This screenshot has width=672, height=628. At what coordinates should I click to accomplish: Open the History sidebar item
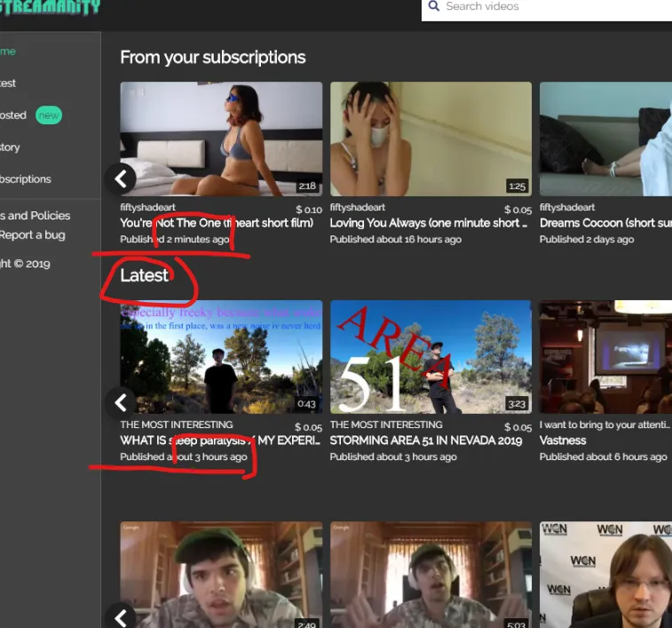point(10,147)
